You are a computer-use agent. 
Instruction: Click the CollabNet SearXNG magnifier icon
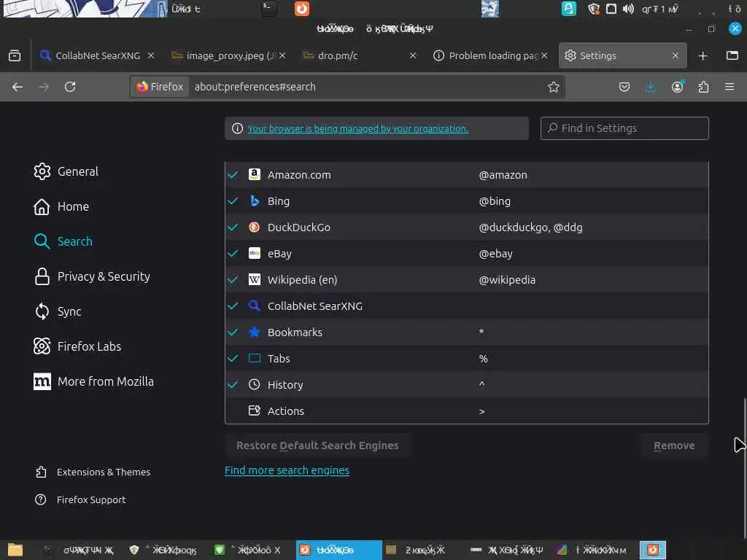click(255, 306)
